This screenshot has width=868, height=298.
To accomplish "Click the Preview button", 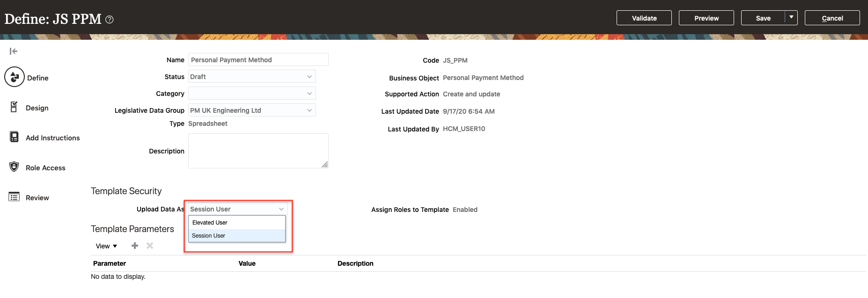I will pos(706,18).
